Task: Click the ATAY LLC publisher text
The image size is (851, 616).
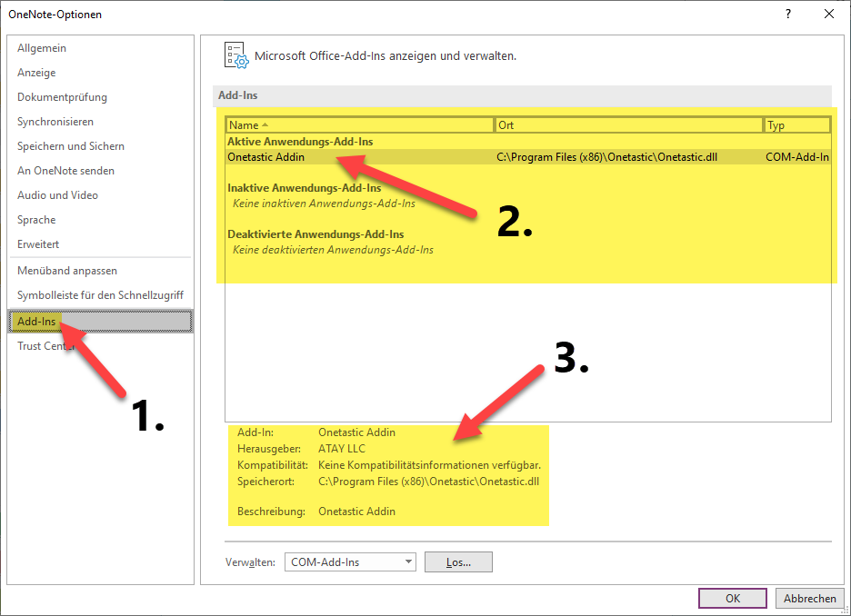Action: point(342,449)
